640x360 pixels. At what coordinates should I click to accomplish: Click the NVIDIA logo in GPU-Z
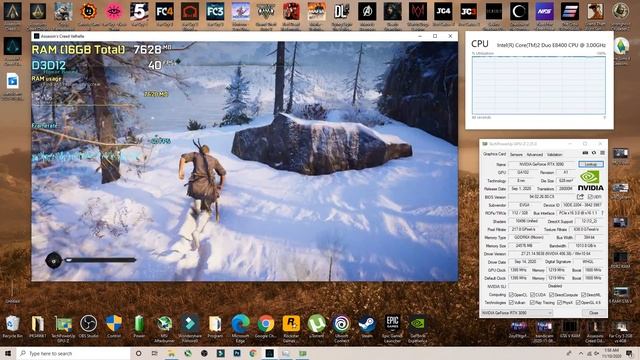(590, 181)
